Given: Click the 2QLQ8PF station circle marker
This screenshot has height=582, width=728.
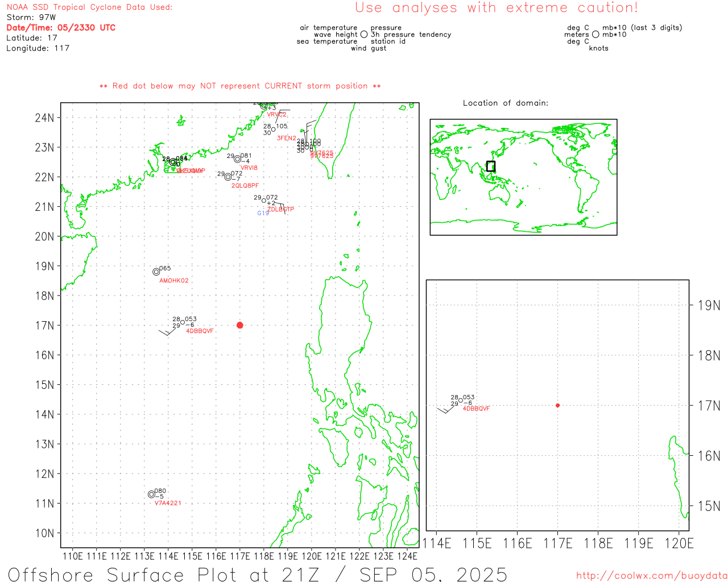Looking at the screenshot, I should coord(228,177).
